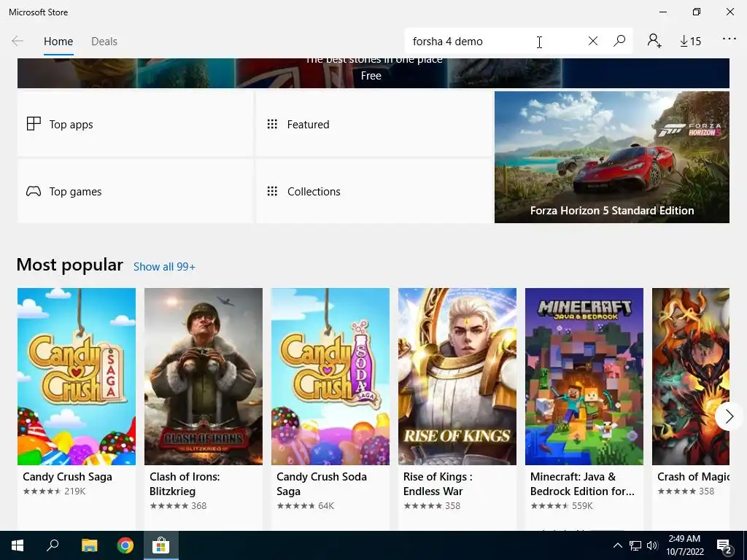Open the Candy Crush Soda Saga artwork
The image size is (747, 560).
330,376
